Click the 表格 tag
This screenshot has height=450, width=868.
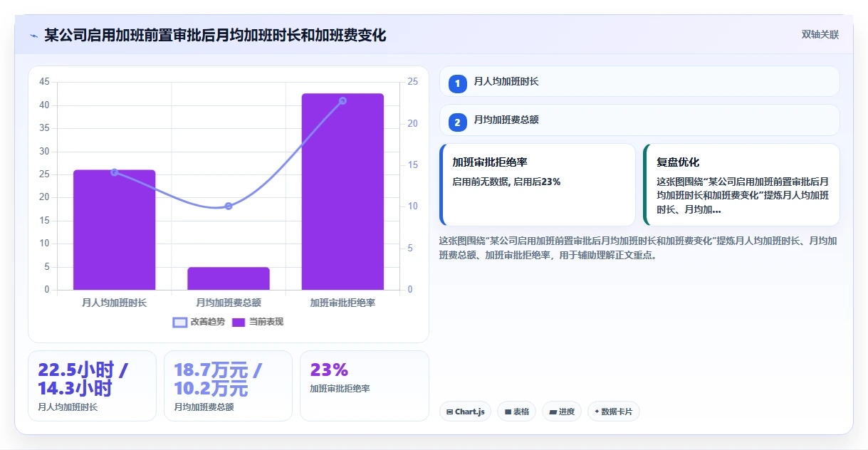[517, 412]
